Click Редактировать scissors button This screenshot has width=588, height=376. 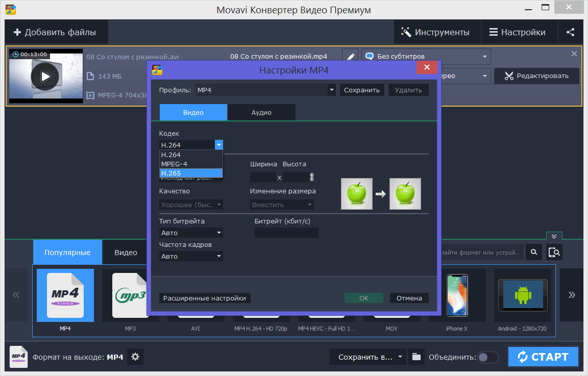tap(536, 76)
